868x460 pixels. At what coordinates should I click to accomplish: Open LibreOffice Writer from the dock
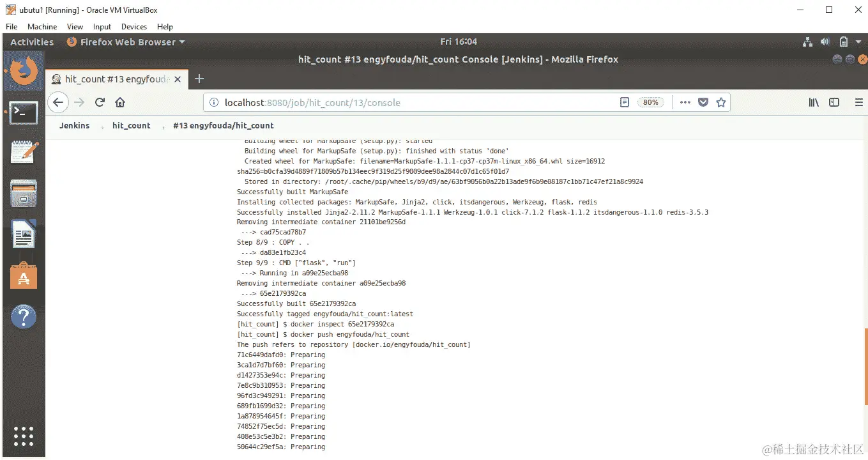[24, 234]
